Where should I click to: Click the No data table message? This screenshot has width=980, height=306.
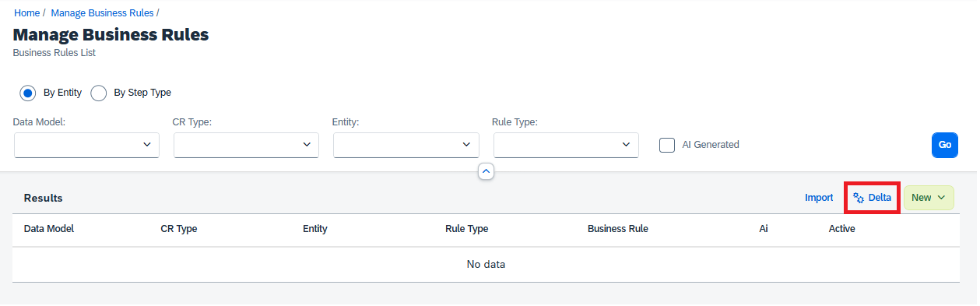point(486,265)
